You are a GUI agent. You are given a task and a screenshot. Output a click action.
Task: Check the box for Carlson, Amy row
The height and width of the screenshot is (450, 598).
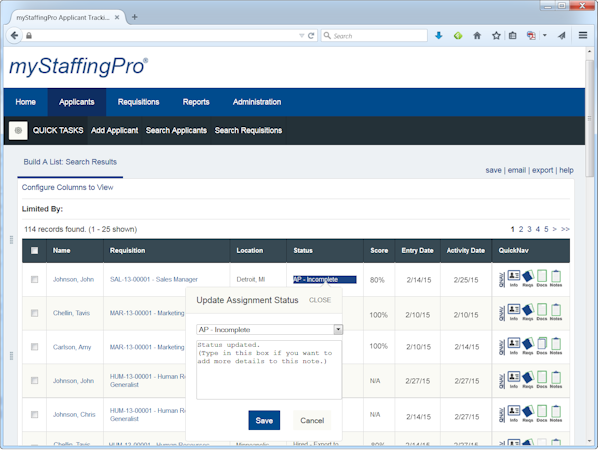pyautogui.click(x=34, y=347)
